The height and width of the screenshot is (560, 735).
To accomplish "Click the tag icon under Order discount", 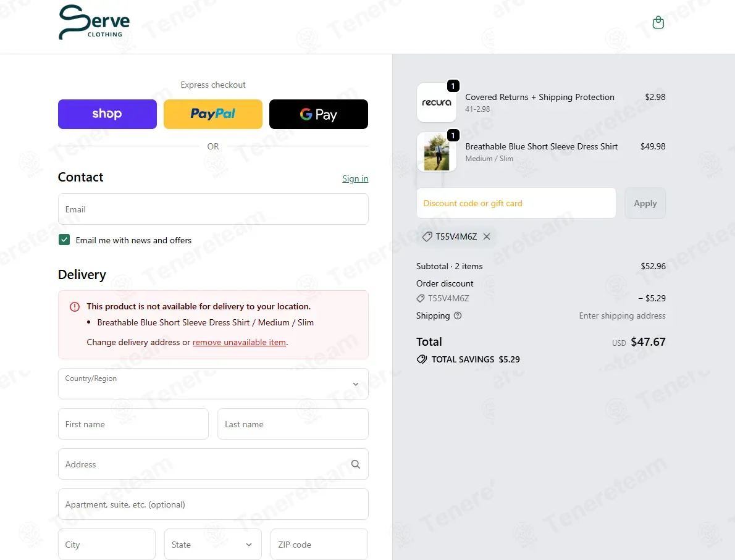I will [x=421, y=298].
